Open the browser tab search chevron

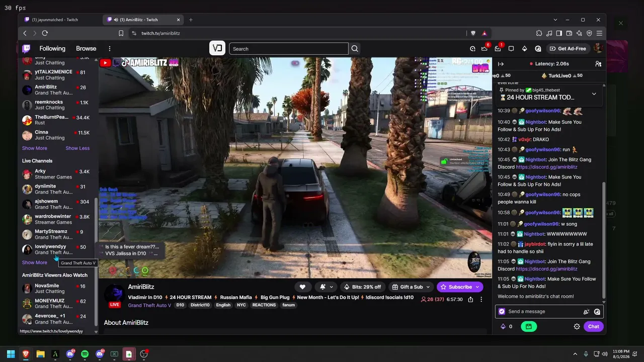(x=555, y=20)
